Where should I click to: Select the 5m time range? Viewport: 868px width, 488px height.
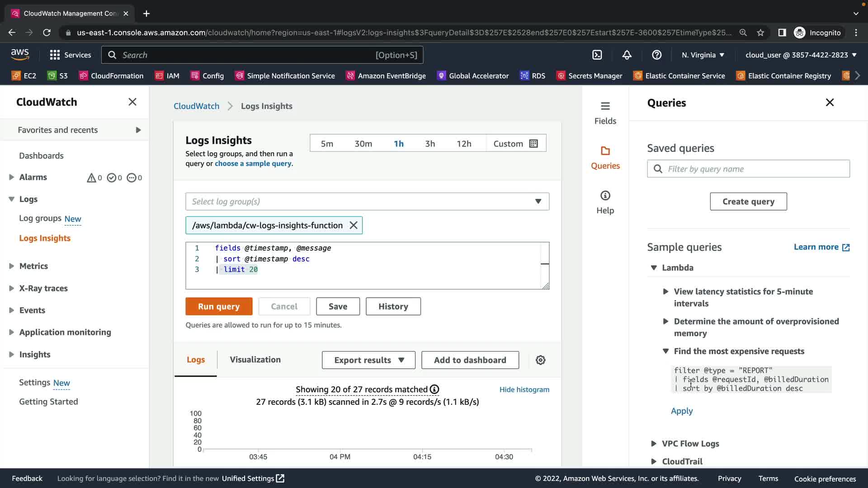coord(327,144)
